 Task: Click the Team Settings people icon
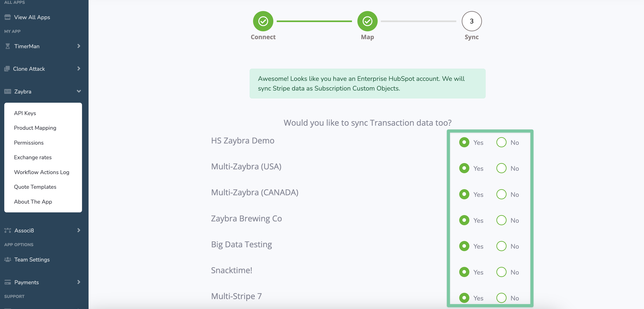click(7, 259)
